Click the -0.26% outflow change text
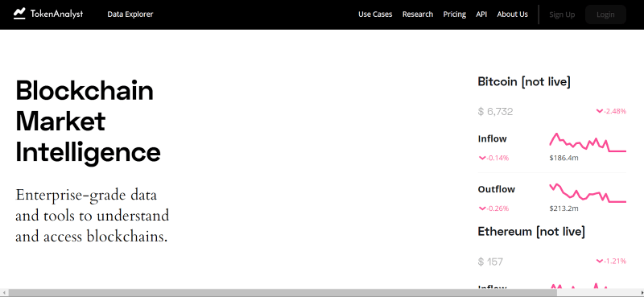The height and width of the screenshot is (297, 644). point(497,208)
